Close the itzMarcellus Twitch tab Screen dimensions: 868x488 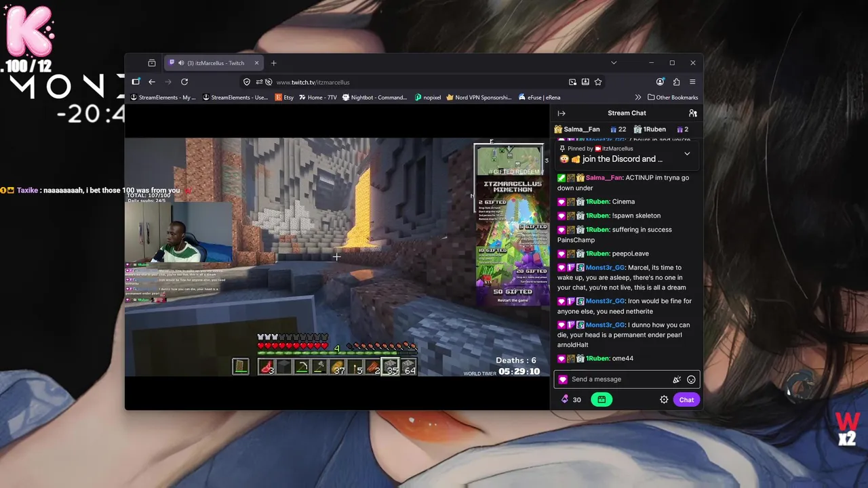[256, 63]
